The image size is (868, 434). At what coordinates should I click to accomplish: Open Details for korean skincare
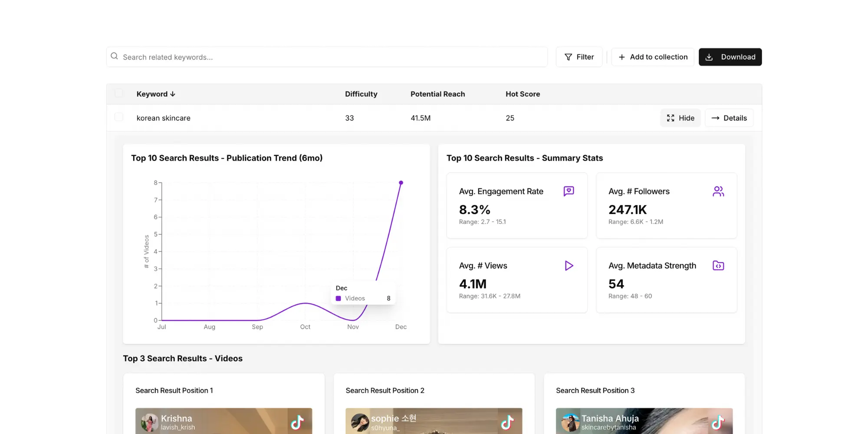point(729,118)
